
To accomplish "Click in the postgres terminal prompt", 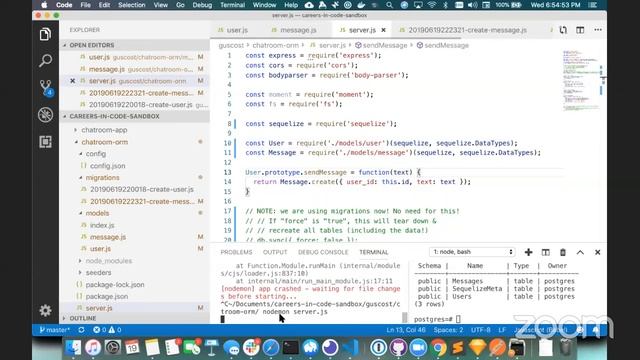I will 459,319.
